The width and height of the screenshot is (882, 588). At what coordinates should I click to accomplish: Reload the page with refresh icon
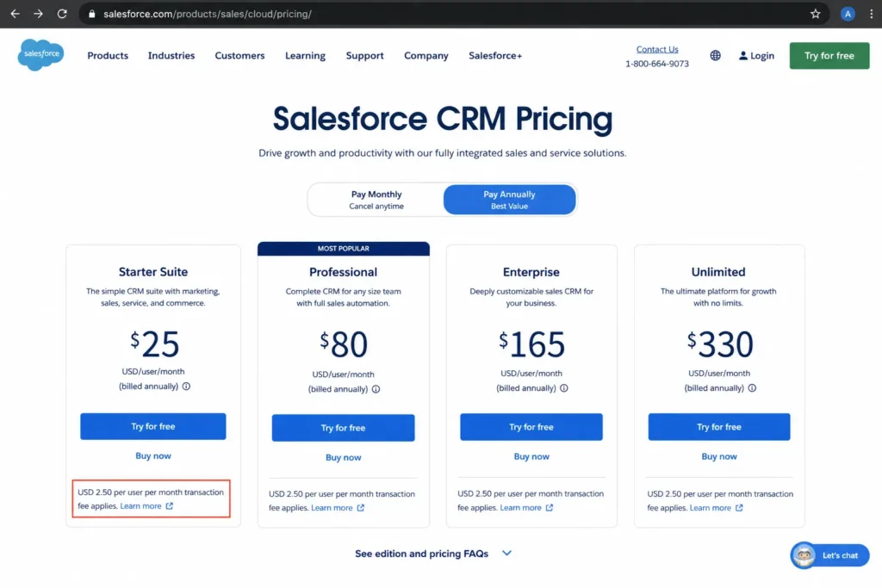[x=62, y=14]
